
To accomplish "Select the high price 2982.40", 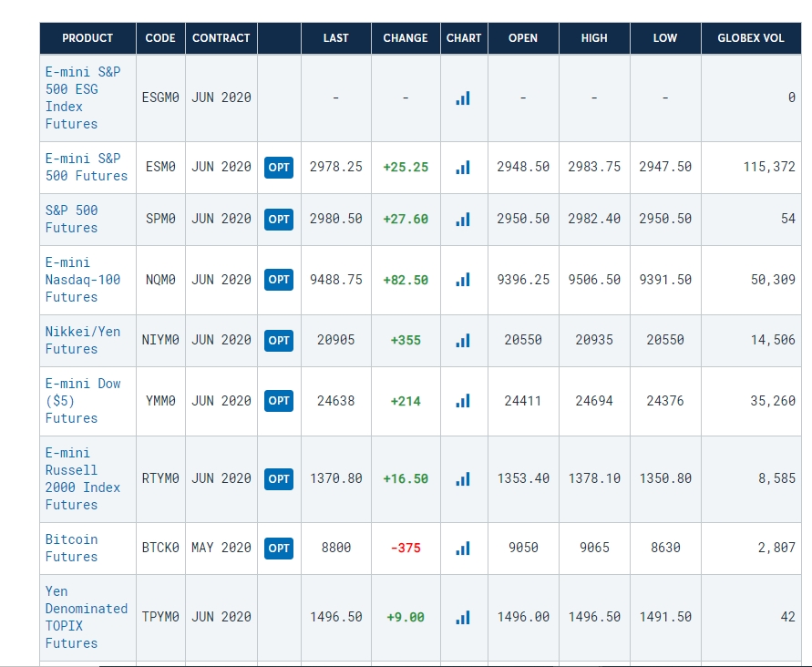I will pos(594,219).
